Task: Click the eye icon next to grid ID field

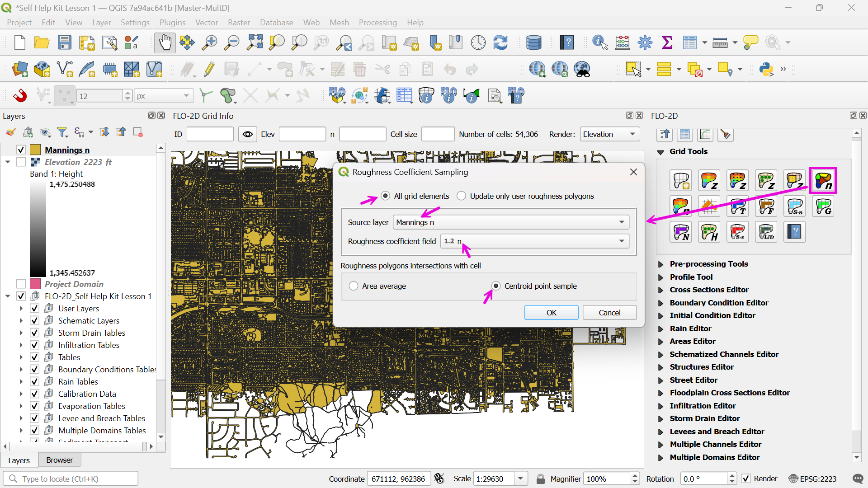Action: coord(248,134)
